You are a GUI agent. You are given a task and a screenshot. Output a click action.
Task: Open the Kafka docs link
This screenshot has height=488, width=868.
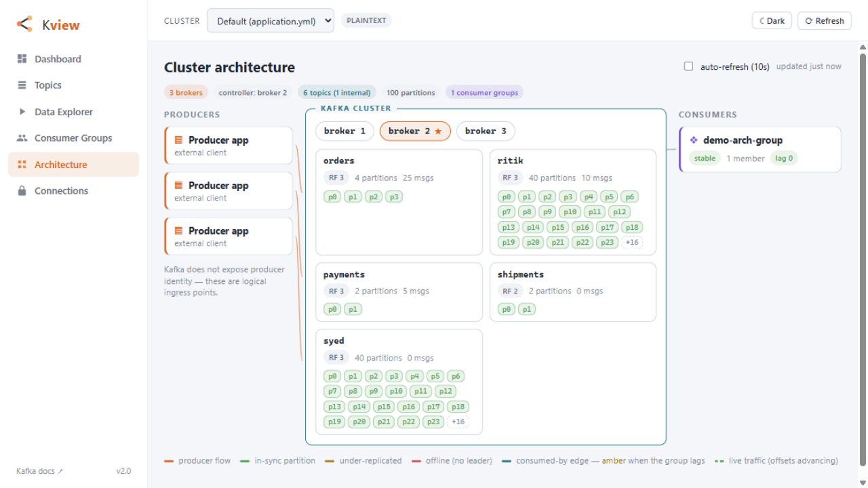tap(39, 471)
